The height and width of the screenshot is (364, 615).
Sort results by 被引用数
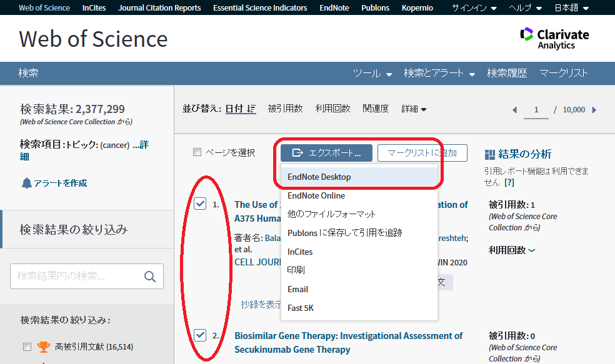285,109
